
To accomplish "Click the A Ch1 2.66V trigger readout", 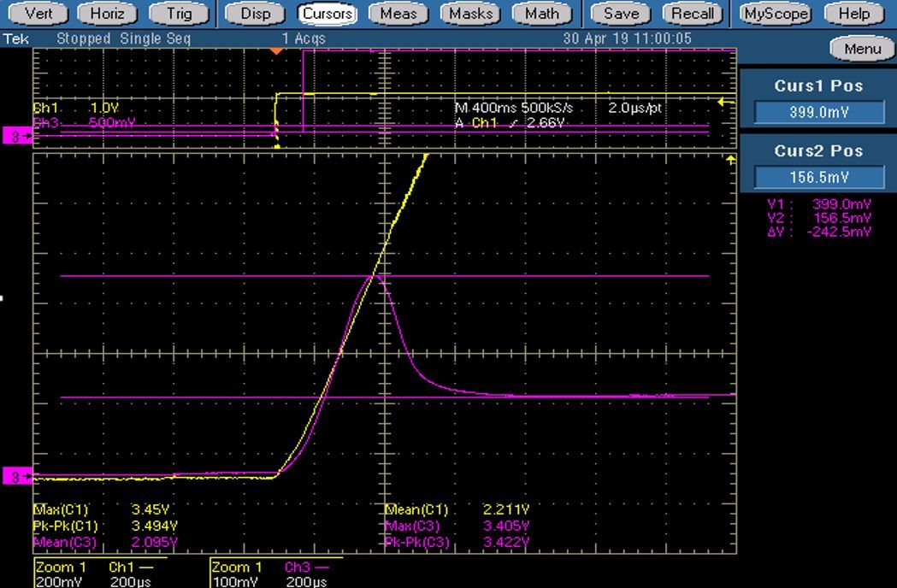I will tap(510, 122).
